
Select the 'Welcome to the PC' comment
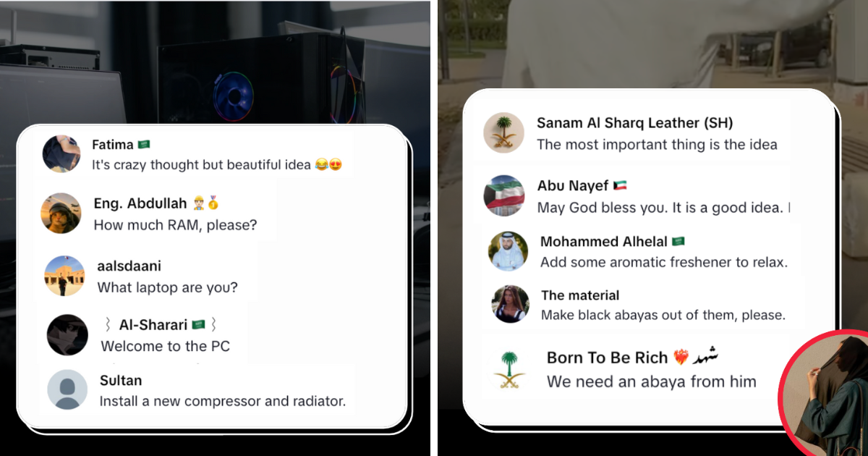pos(166,346)
